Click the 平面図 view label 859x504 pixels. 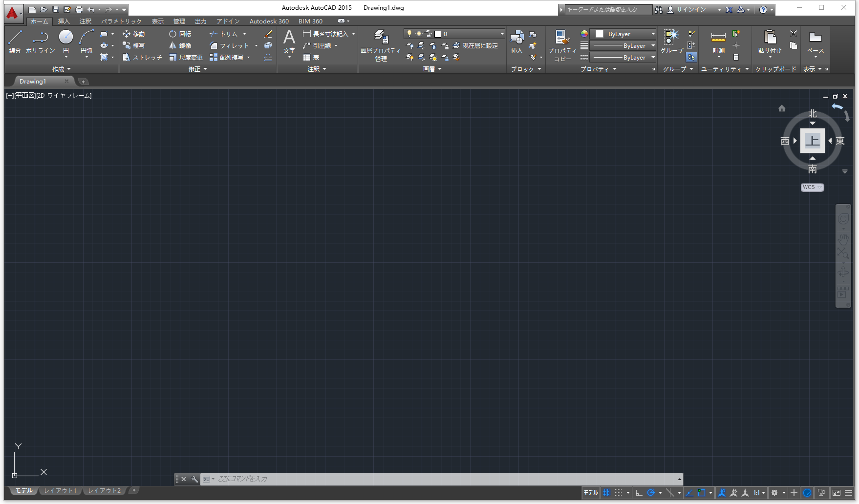(x=25, y=95)
